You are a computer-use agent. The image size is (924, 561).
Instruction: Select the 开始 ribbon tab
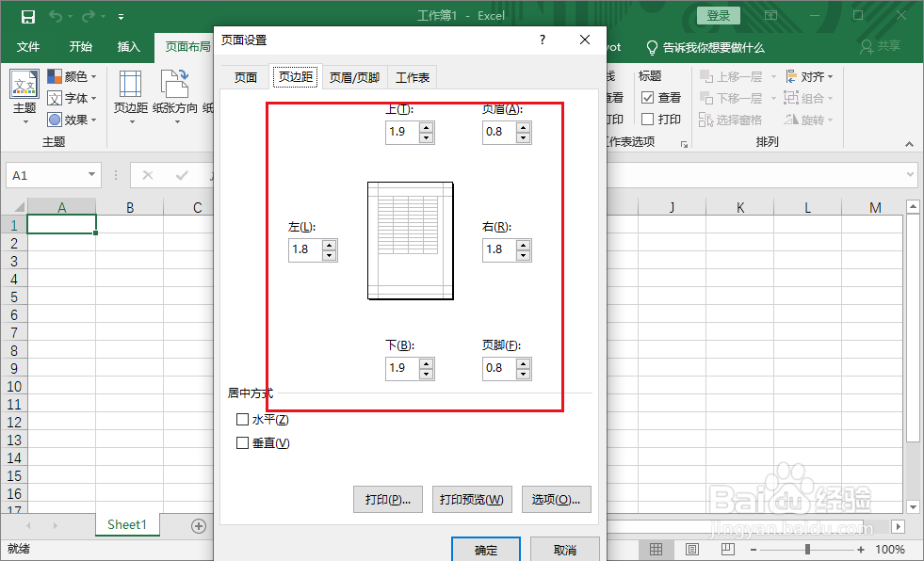tap(79, 47)
